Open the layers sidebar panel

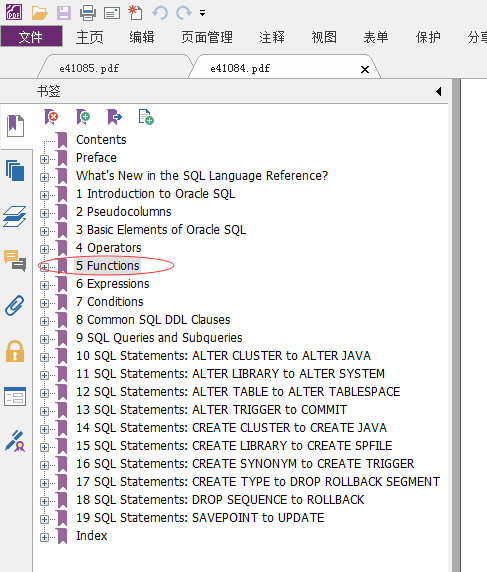click(15, 216)
